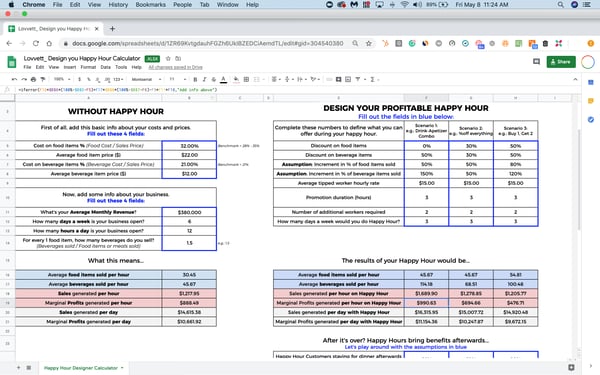Open the Explore panel

coord(571,367)
